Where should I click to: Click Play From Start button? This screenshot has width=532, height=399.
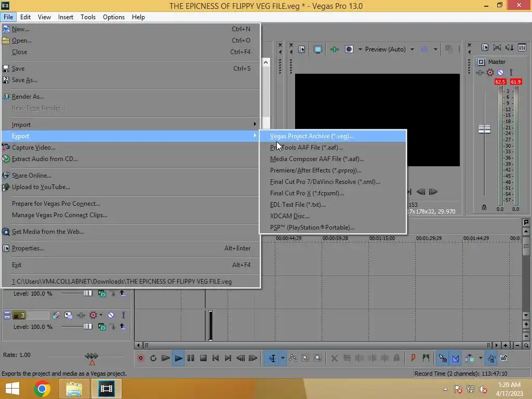[166, 358]
